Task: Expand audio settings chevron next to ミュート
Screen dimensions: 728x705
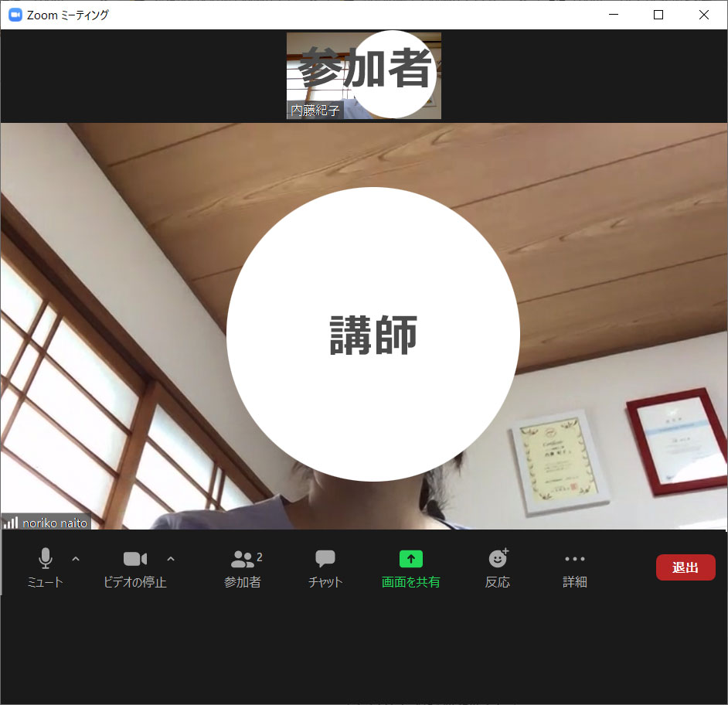Action: pos(75,559)
